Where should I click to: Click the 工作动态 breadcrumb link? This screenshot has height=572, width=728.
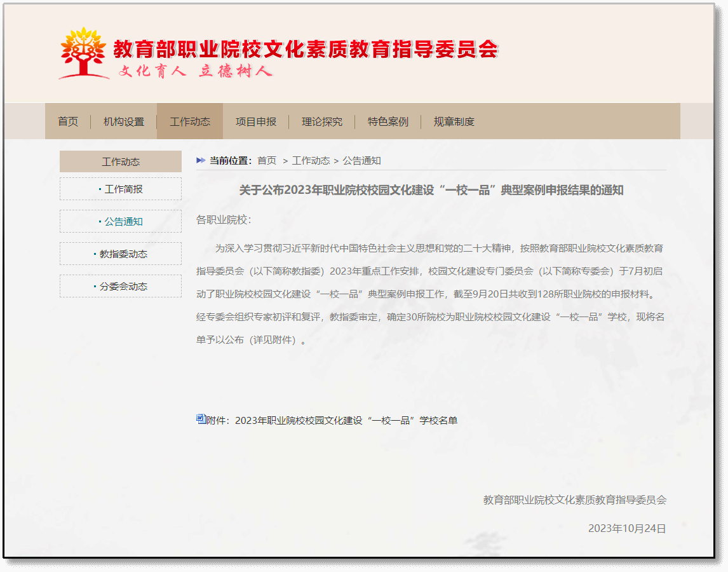(311, 161)
